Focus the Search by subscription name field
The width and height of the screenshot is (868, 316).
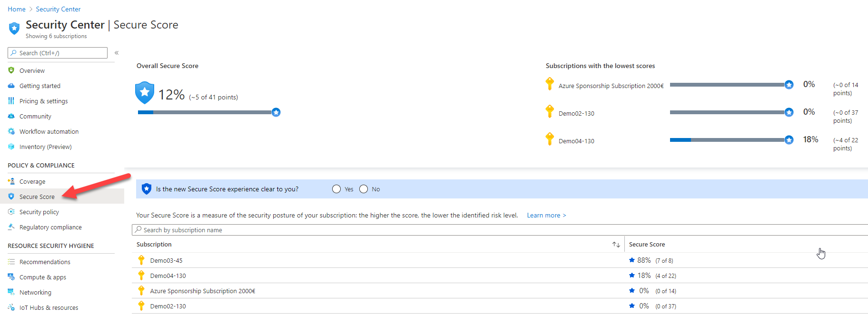point(500,230)
